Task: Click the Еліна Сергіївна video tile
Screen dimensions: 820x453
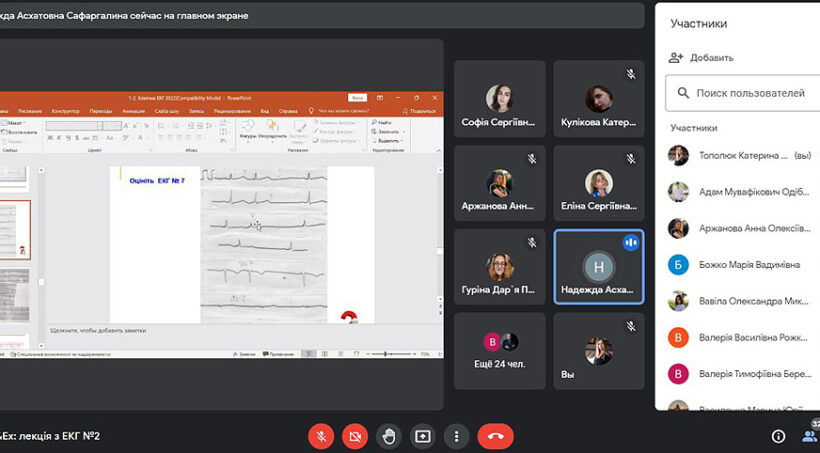Action: [599, 183]
